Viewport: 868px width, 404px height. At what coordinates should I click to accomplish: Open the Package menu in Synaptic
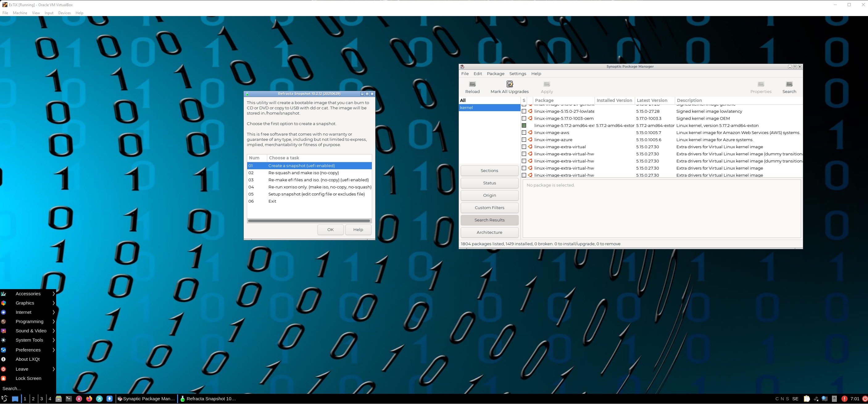pyautogui.click(x=495, y=74)
